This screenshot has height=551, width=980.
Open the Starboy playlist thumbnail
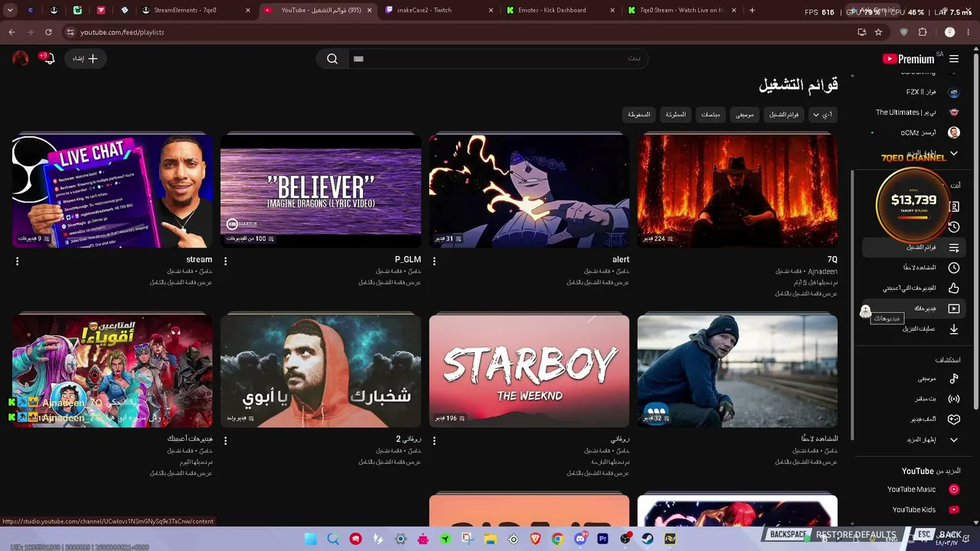pos(529,371)
